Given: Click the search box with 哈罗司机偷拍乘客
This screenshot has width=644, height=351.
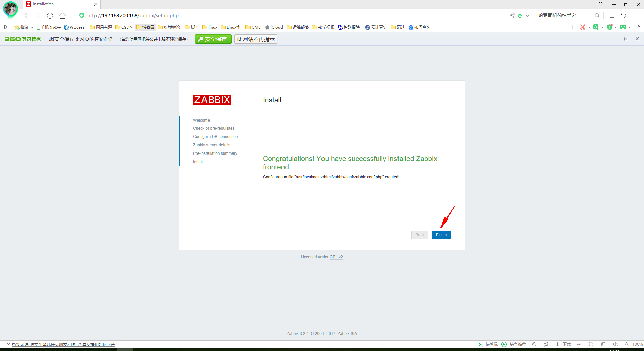Looking at the screenshot, I should (565, 15).
